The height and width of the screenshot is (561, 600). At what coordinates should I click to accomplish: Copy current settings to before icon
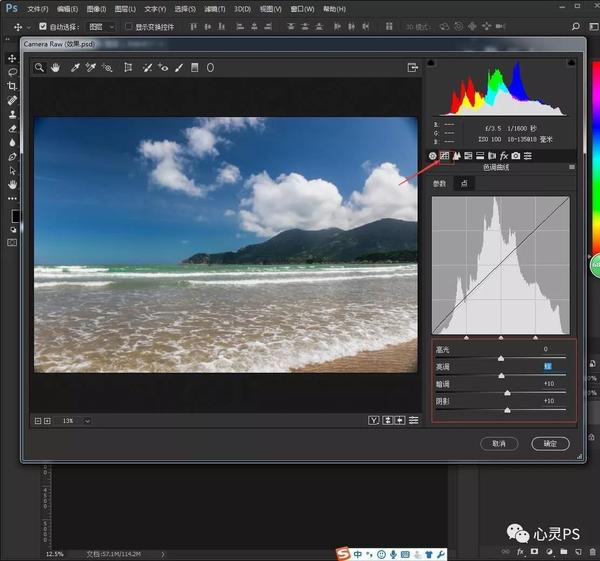[400, 421]
